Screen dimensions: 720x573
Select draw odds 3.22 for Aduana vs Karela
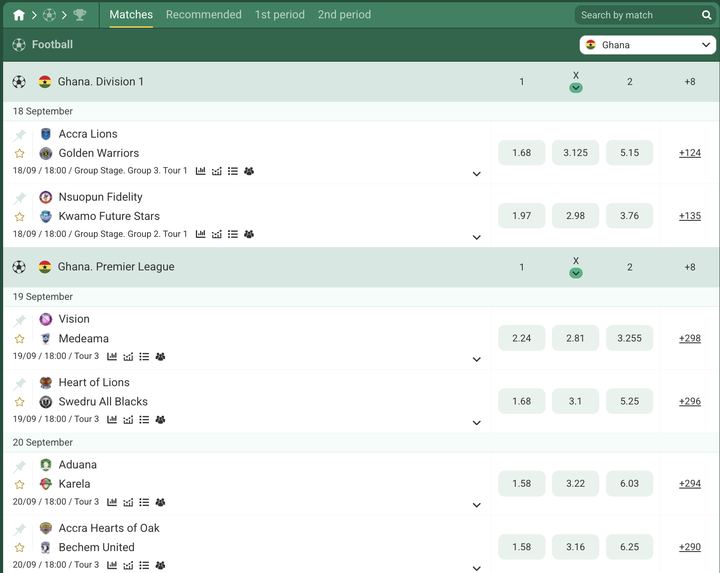575,483
